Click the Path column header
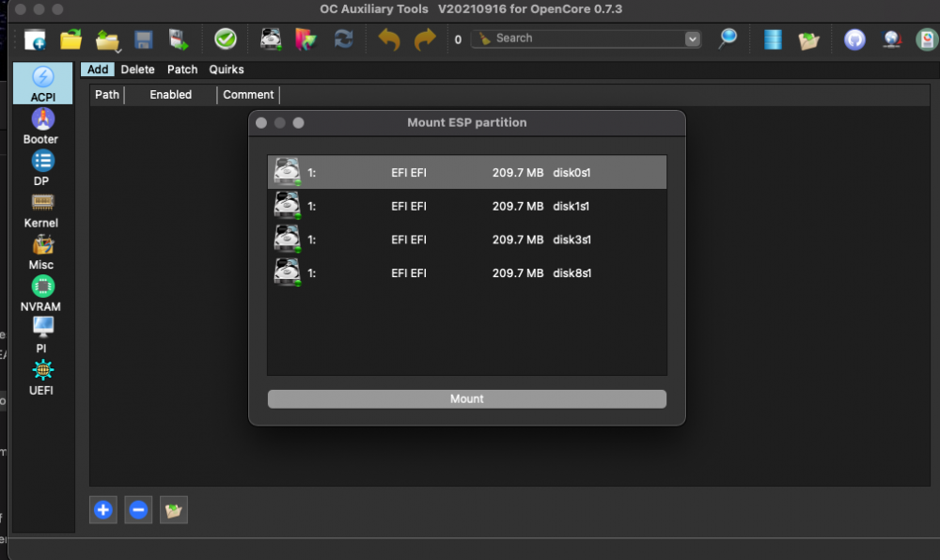Image resolution: width=940 pixels, height=560 pixels. click(107, 95)
